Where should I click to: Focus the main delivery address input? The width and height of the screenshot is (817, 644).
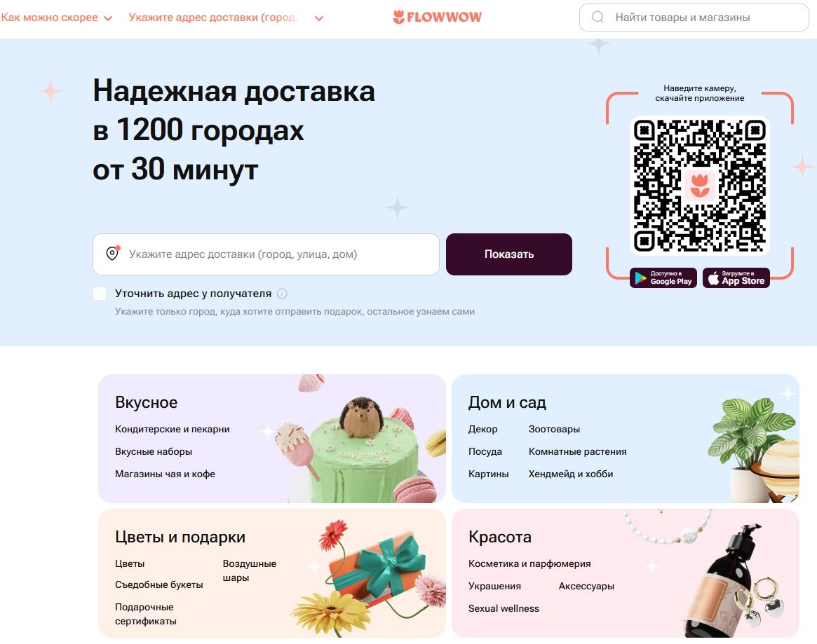266,254
